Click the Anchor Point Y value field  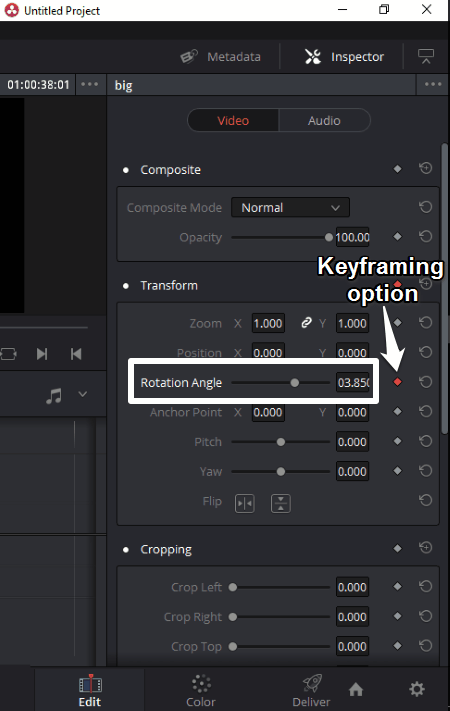[352, 412]
